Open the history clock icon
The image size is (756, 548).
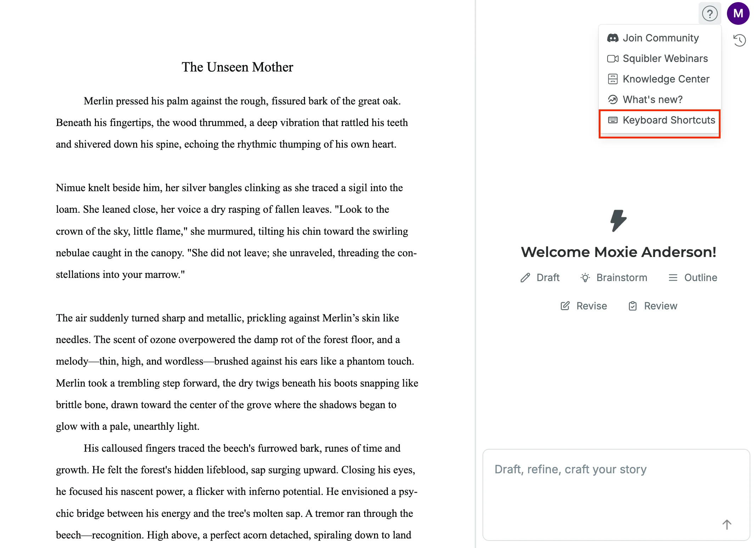(x=739, y=40)
